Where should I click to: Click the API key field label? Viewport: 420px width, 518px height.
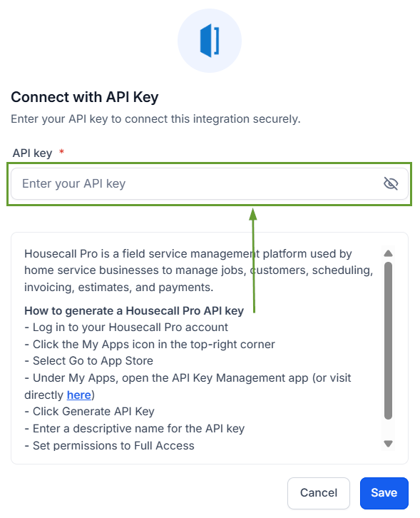click(32, 153)
